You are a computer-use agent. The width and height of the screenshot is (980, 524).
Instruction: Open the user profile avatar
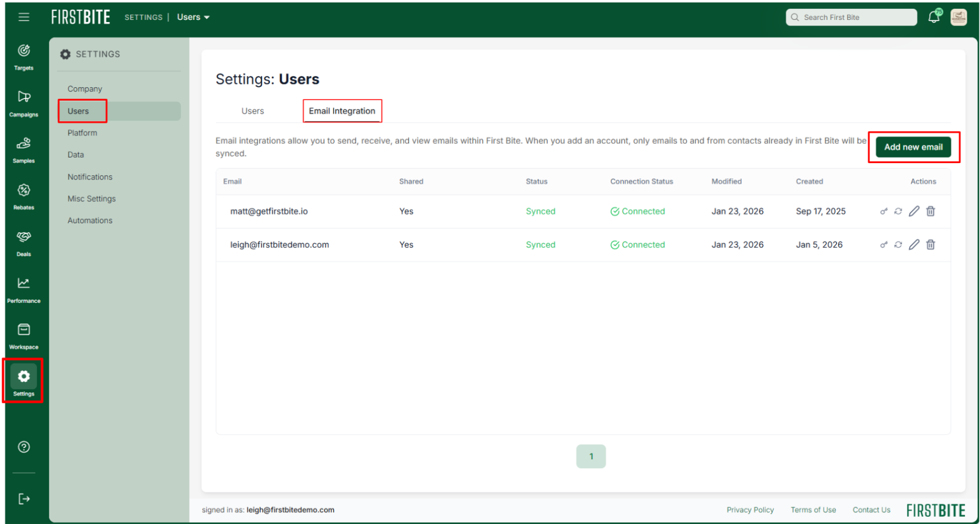pos(959,17)
